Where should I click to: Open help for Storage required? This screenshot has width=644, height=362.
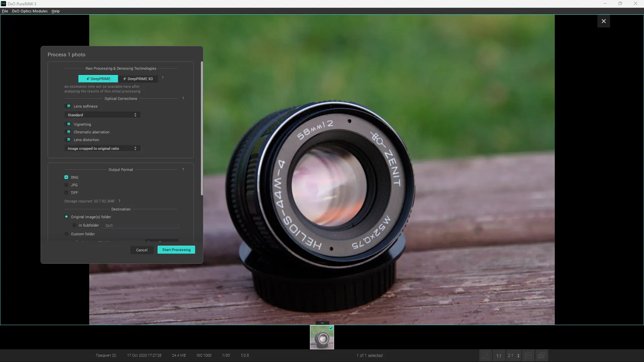coord(119,201)
